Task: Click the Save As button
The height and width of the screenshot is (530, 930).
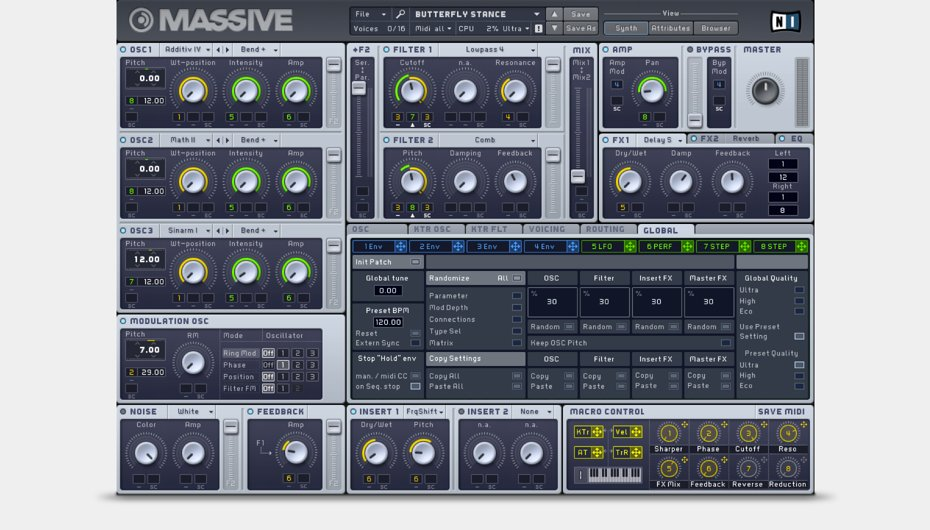Action: click(581, 29)
